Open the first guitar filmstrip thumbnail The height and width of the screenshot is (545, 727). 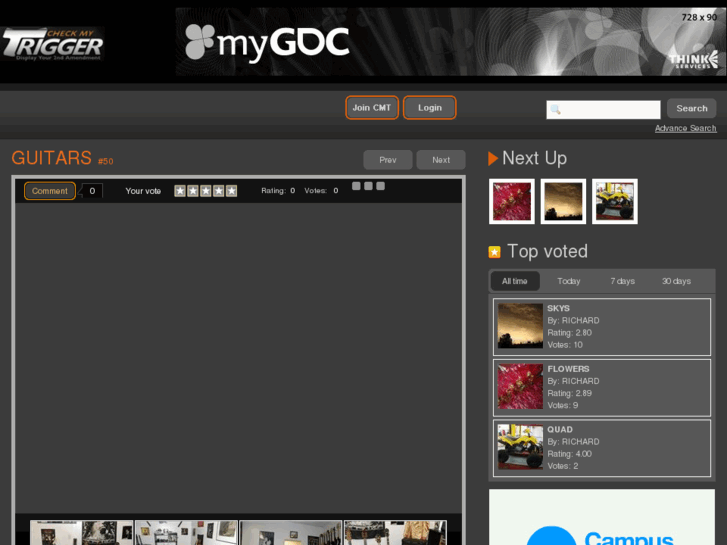pyautogui.click(x=81, y=532)
